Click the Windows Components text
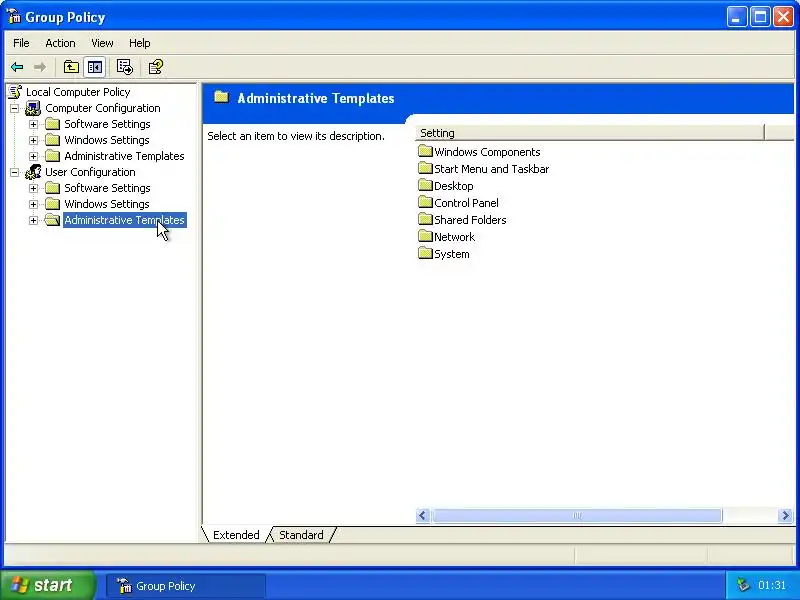 pyautogui.click(x=487, y=152)
